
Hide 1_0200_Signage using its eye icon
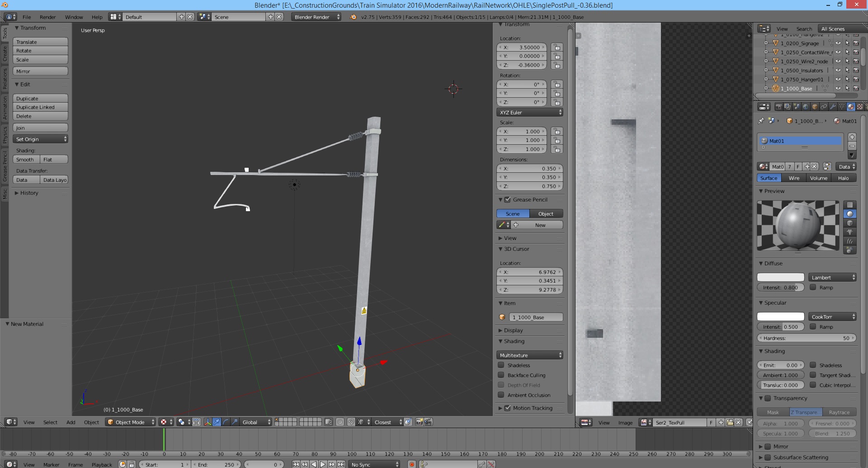[x=838, y=43]
